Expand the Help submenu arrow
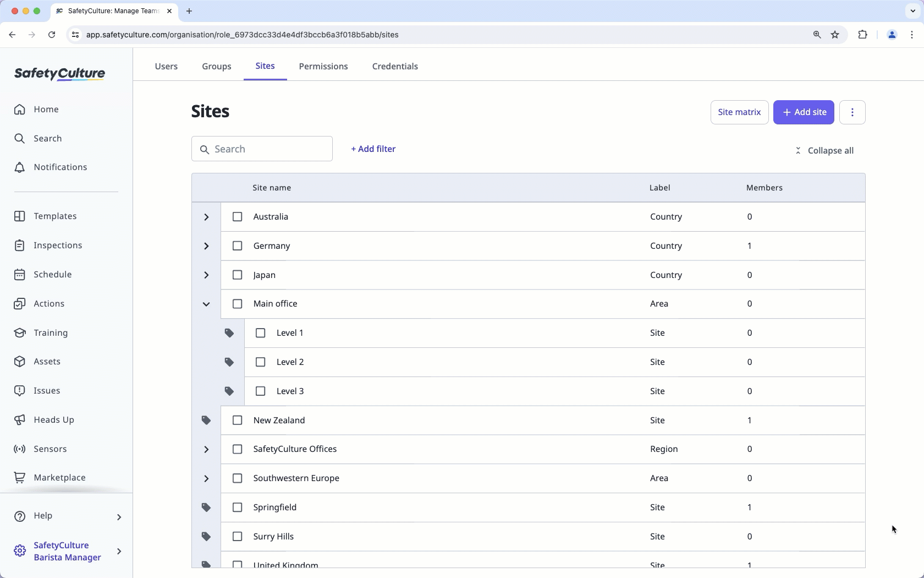 click(x=119, y=517)
